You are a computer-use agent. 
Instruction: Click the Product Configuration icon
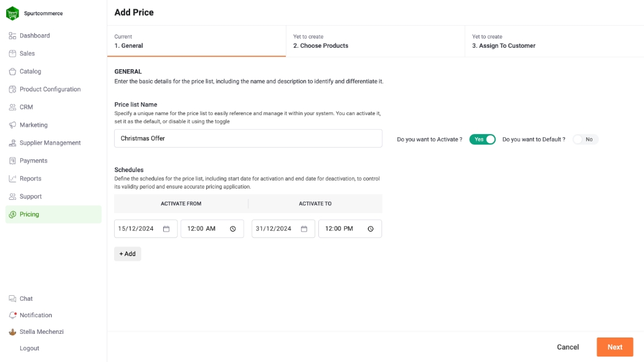pyautogui.click(x=12, y=89)
